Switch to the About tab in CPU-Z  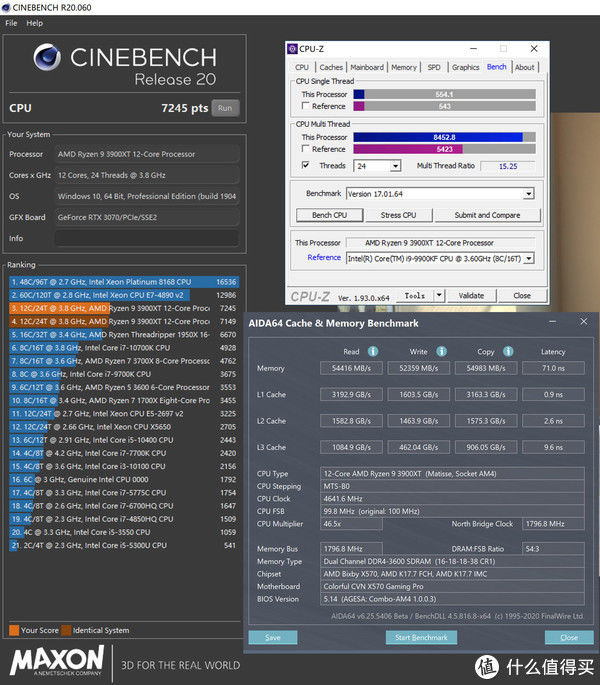pyautogui.click(x=524, y=67)
